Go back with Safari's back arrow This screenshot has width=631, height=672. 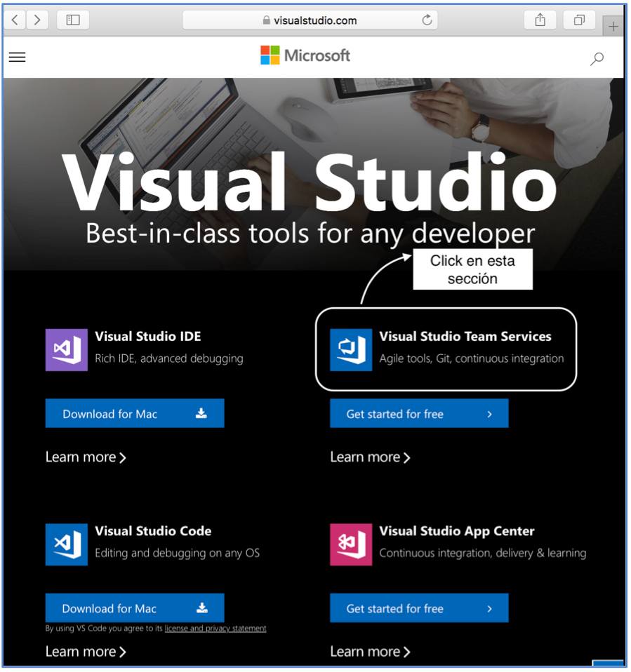point(15,20)
